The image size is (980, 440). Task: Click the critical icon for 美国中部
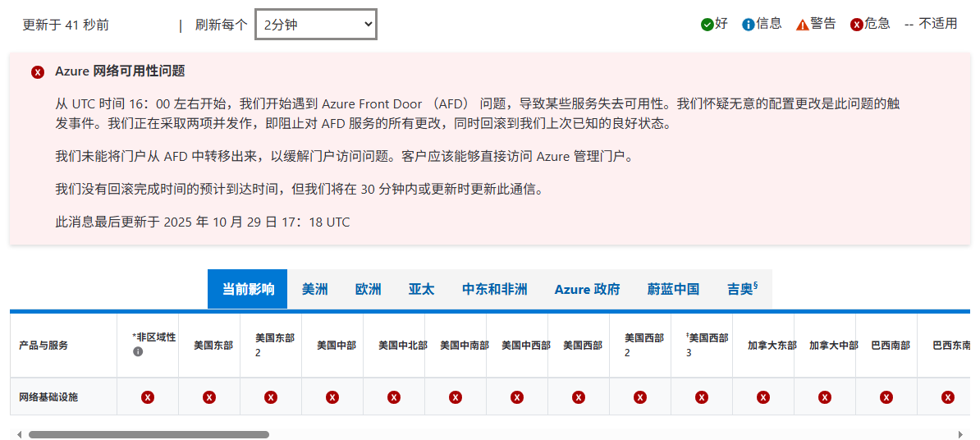point(332,397)
